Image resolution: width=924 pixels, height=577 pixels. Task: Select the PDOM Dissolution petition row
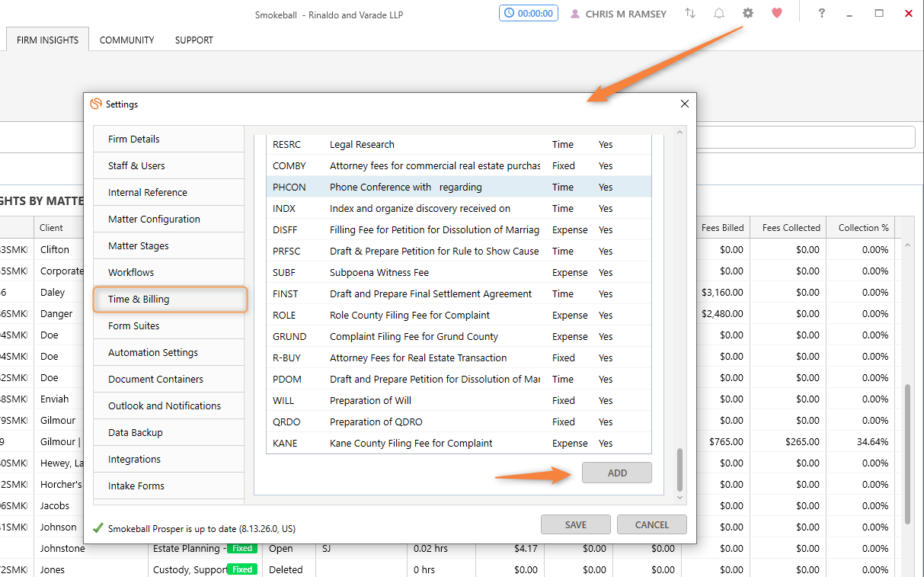tap(459, 379)
